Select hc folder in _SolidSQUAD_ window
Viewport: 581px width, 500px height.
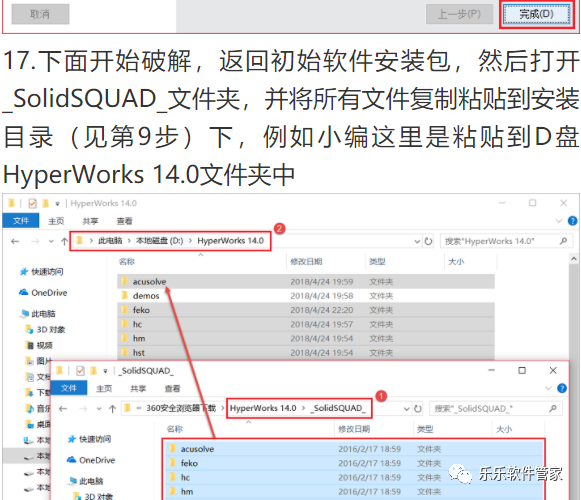coord(354,477)
